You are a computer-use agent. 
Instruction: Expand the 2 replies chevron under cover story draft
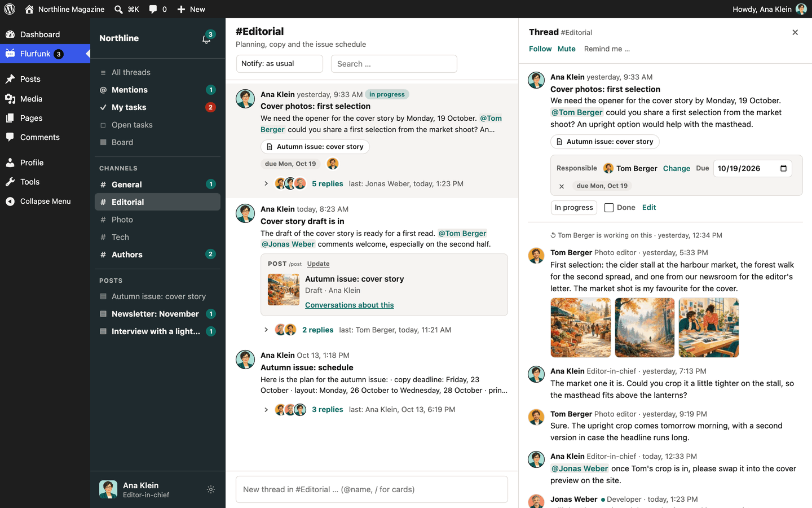266,330
